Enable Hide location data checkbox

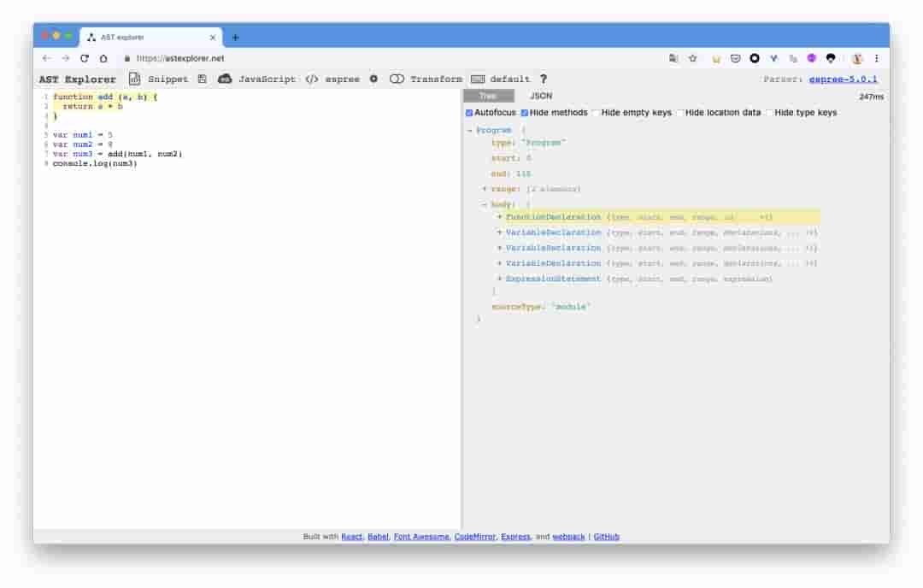pyautogui.click(x=680, y=113)
